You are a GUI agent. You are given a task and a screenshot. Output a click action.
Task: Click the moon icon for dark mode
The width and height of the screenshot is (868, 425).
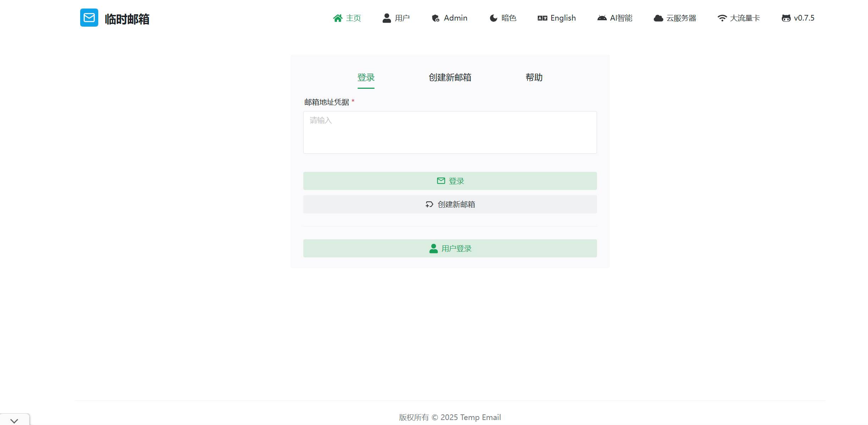pyautogui.click(x=493, y=18)
